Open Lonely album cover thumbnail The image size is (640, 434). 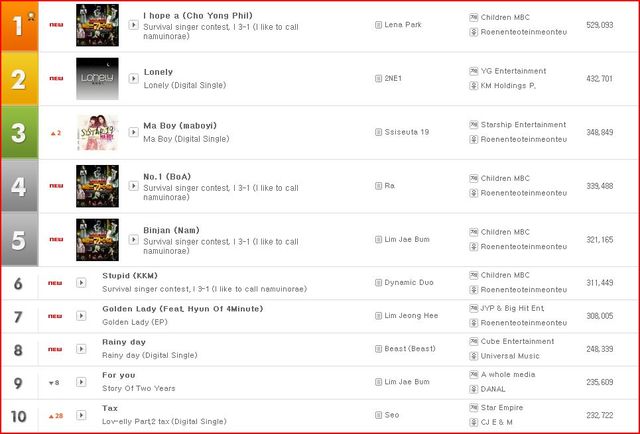click(98, 78)
